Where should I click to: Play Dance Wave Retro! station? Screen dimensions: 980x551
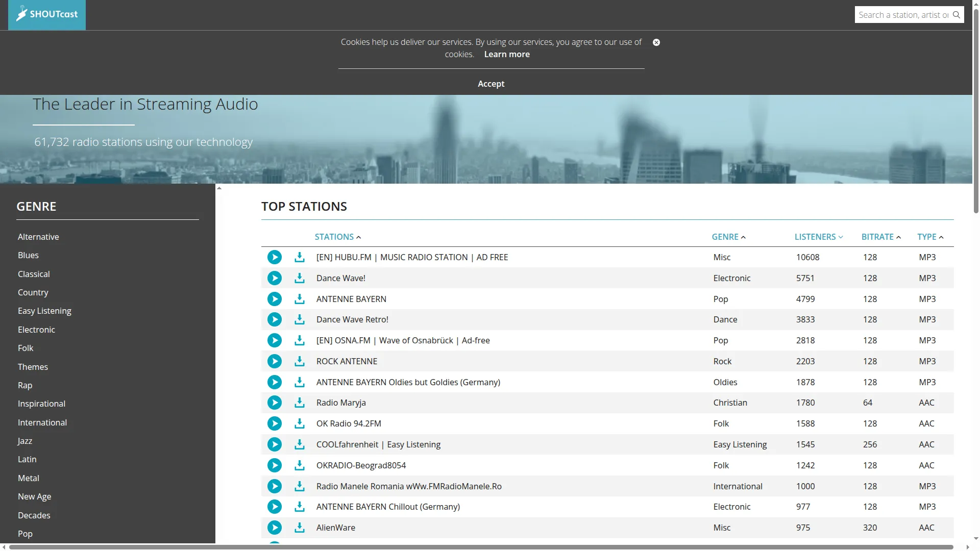coord(275,319)
